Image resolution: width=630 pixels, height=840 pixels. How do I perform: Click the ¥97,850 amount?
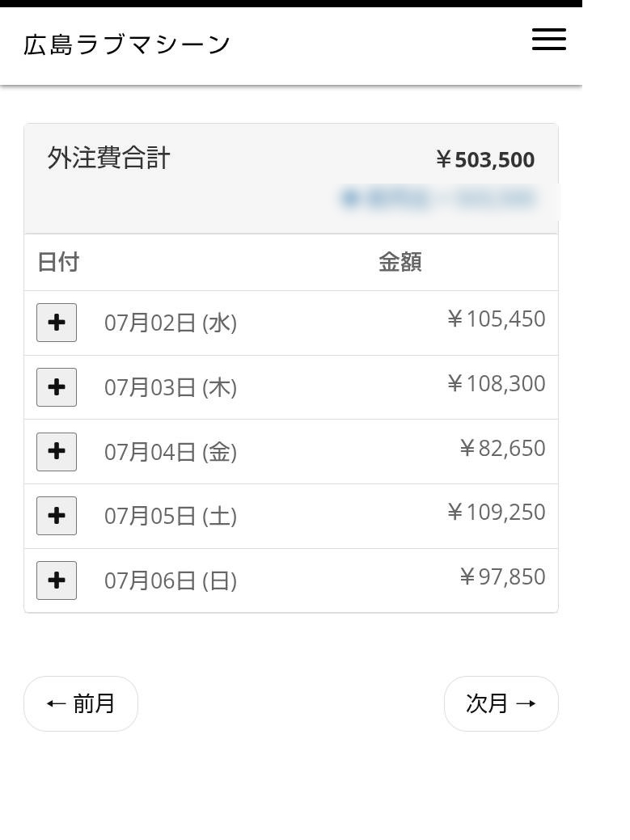(502, 576)
